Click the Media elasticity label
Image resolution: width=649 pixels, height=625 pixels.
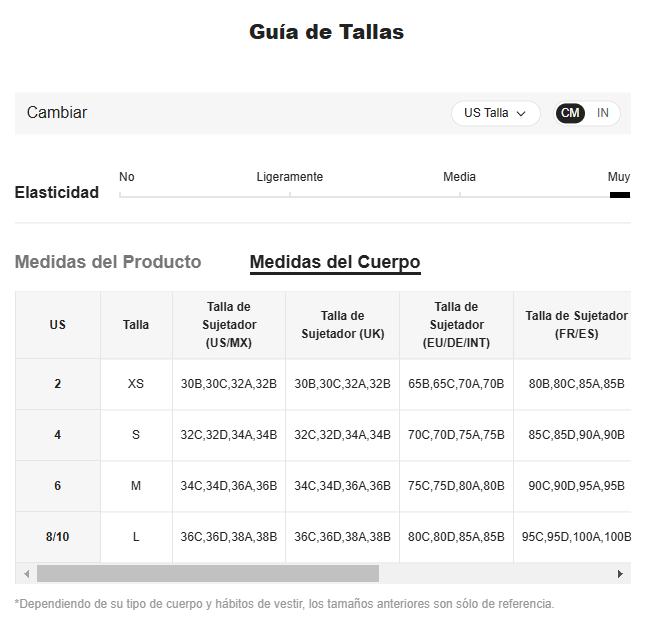[459, 177]
